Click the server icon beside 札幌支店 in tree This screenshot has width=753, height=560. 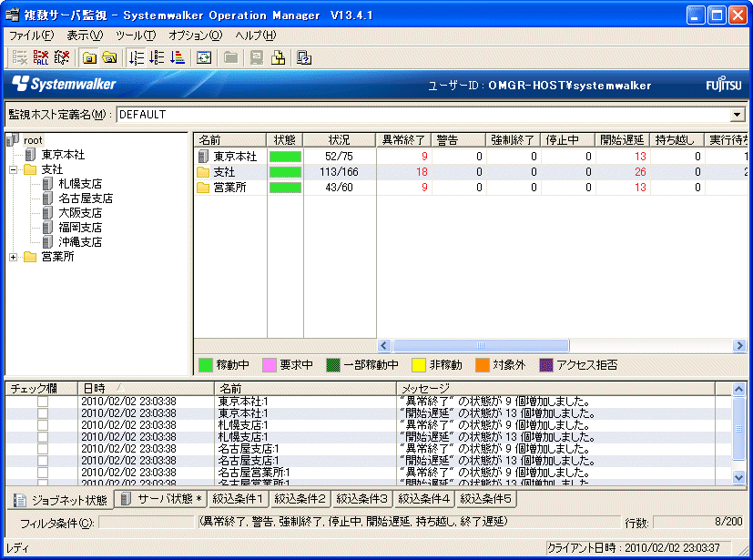(x=47, y=184)
